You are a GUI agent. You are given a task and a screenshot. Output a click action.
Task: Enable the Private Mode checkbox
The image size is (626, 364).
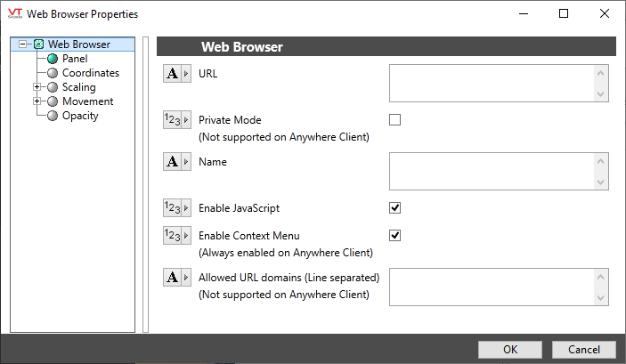click(x=395, y=120)
